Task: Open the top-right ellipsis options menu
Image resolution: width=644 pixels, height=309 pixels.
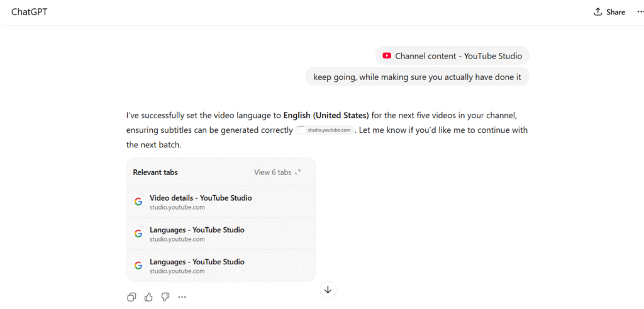Action: coord(641,12)
